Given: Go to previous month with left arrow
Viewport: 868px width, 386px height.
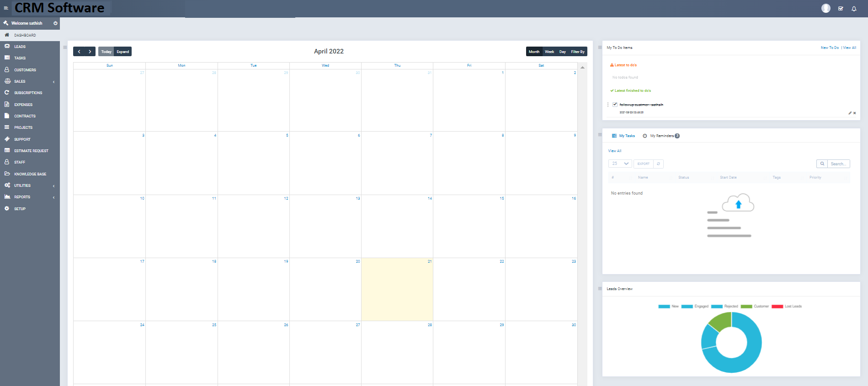Looking at the screenshot, I should [79, 52].
